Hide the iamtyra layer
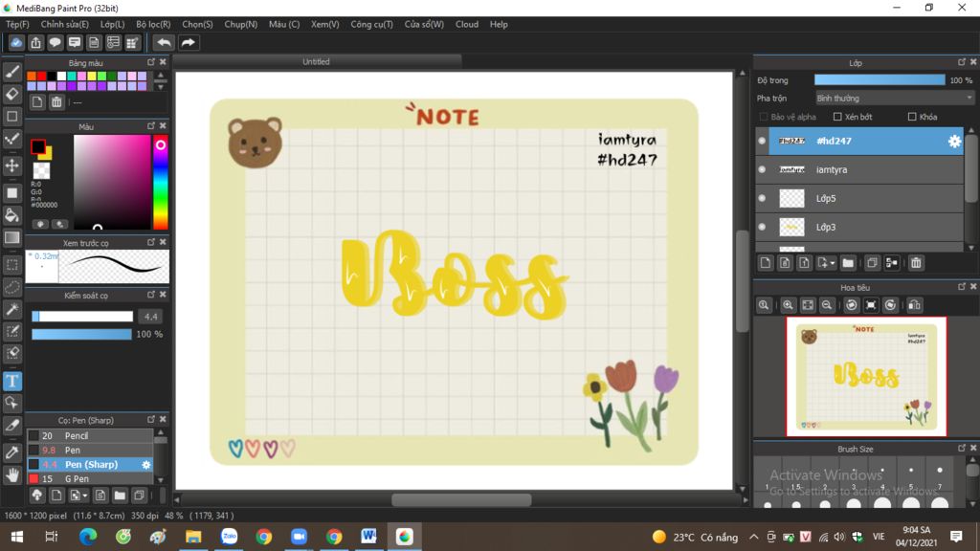Image resolution: width=980 pixels, height=551 pixels. pos(762,169)
